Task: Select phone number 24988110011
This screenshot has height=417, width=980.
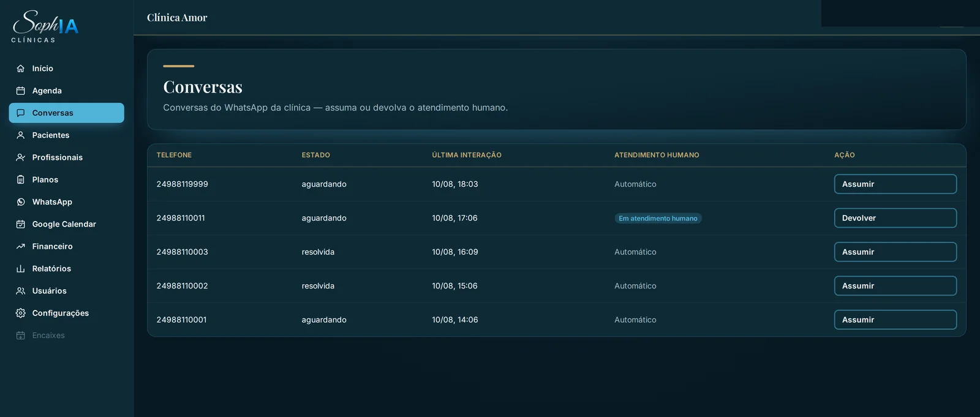Action: coord(181,218)
